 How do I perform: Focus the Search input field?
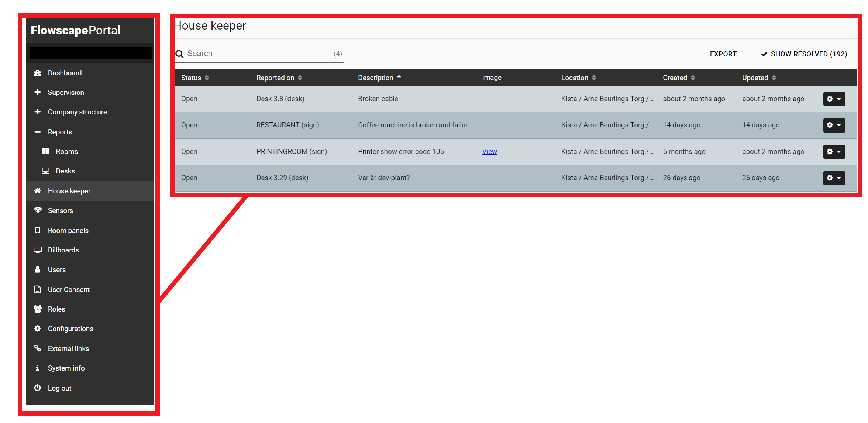pos(259,54)
